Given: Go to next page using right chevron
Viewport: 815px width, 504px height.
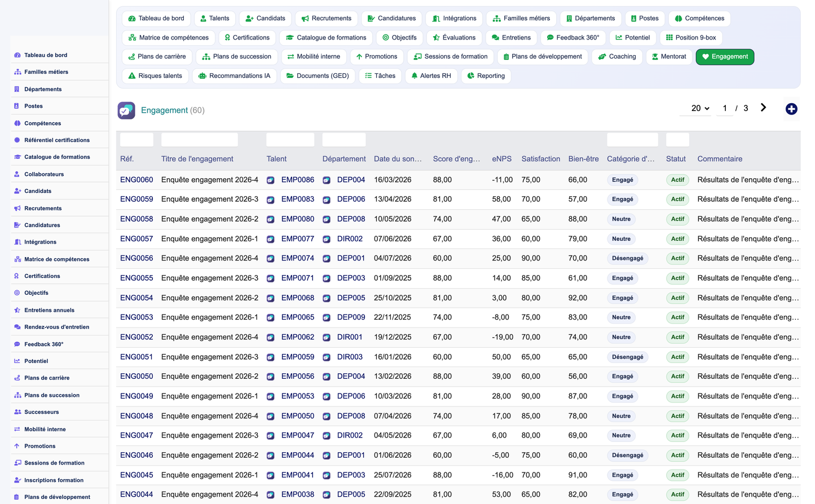Looking at the screenshot, I should 763,108.
